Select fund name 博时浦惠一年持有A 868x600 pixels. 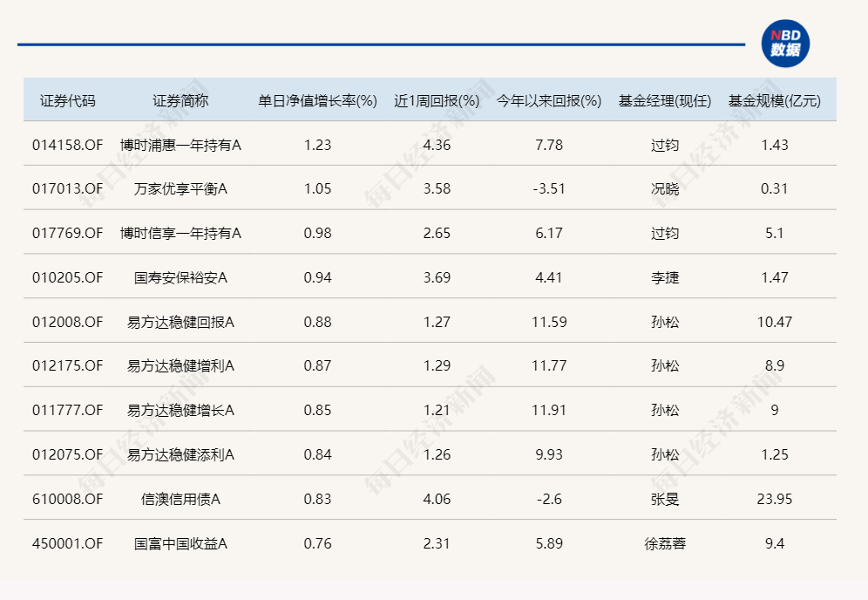point(180,145)
